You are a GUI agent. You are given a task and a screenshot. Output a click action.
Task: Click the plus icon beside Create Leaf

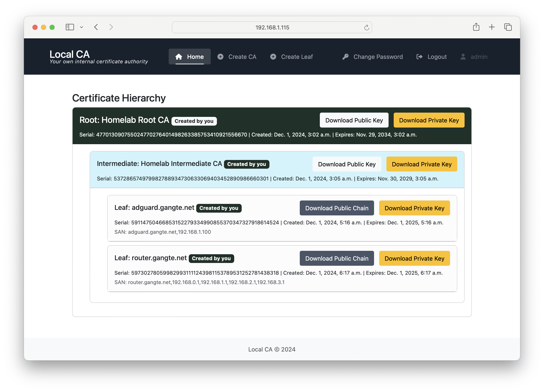273,57
